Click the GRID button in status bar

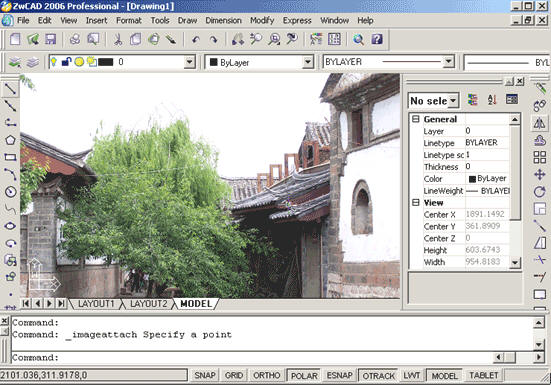234,375
